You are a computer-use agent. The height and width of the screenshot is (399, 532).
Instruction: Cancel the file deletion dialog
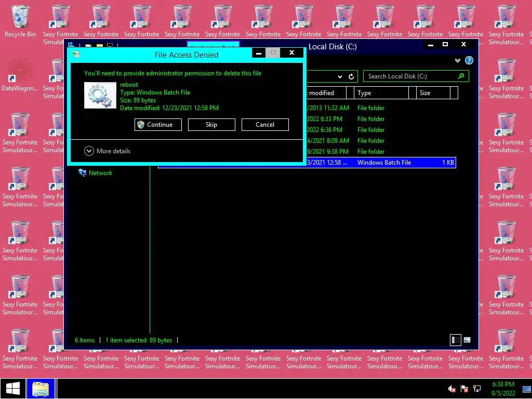265,125
